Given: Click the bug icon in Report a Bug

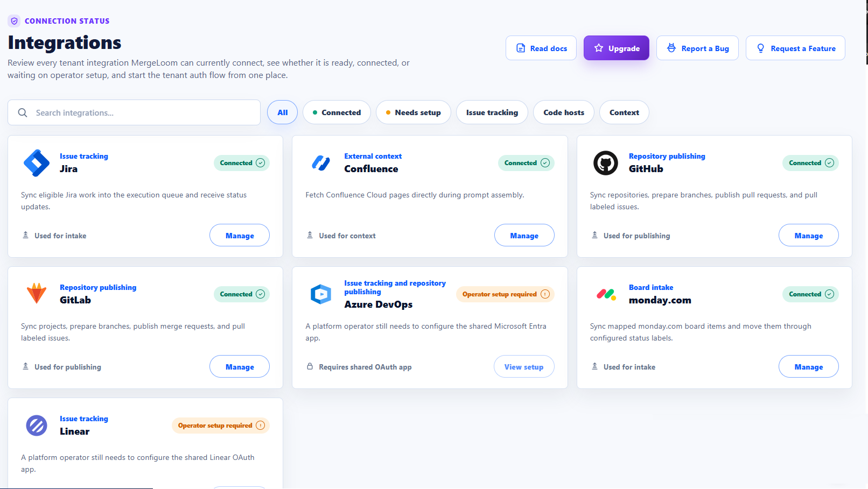Looking at the screenshot, I should click(x=671, y=48).
